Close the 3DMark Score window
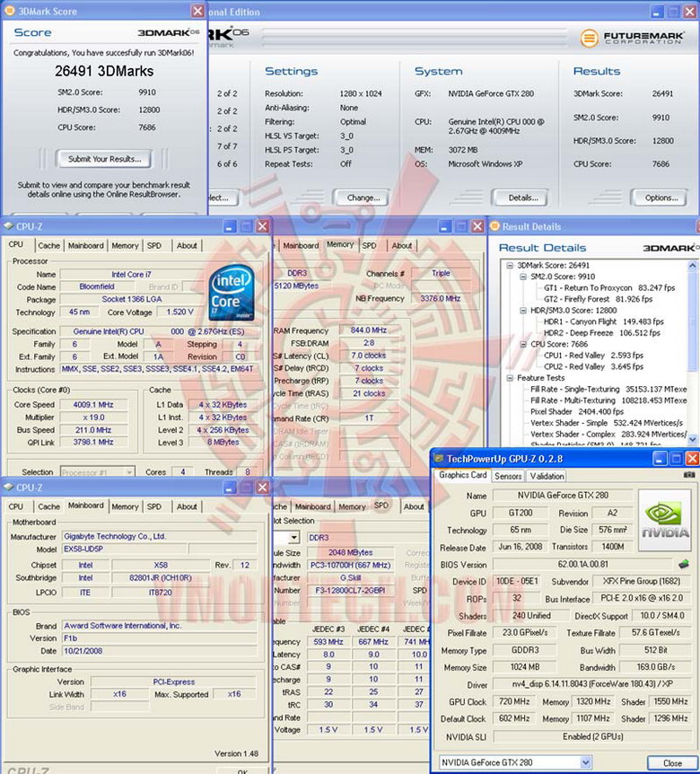 click(197, 11)
